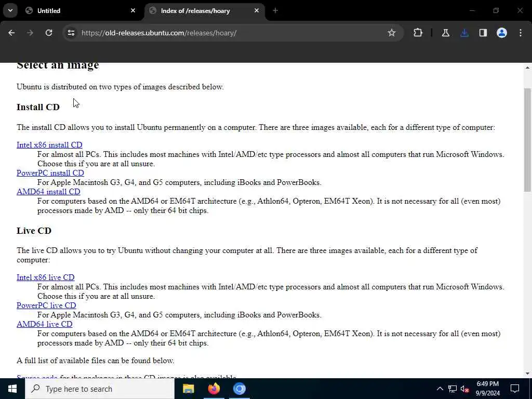Open Firefox from the taskbar

click(x=214, y=389)
